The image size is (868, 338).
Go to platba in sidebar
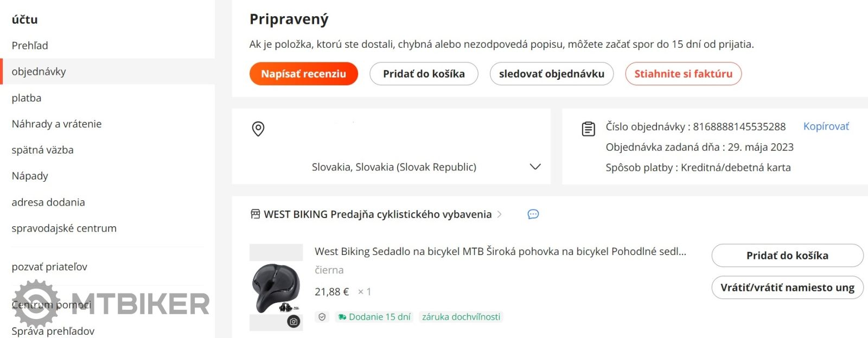[27, 98]
